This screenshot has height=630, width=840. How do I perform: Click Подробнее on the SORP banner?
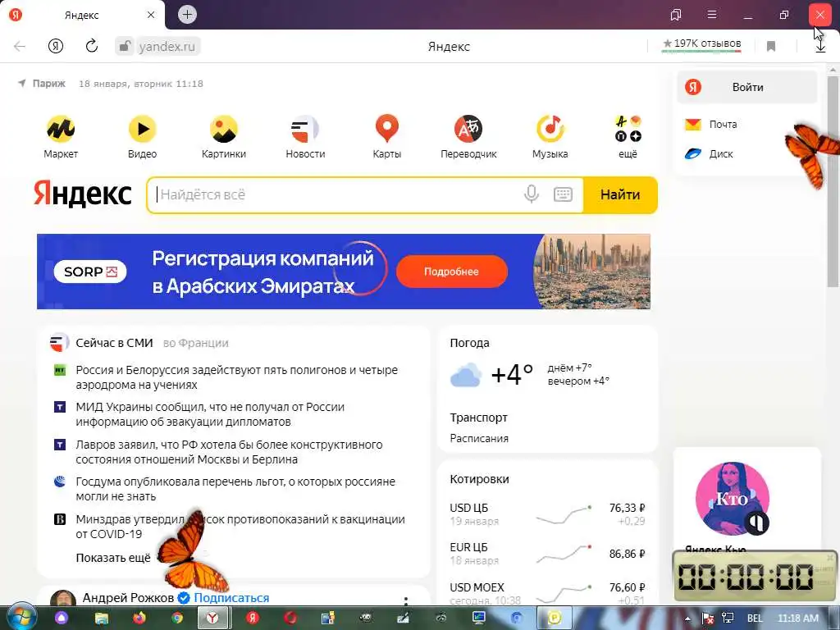(x=452, y=272)
